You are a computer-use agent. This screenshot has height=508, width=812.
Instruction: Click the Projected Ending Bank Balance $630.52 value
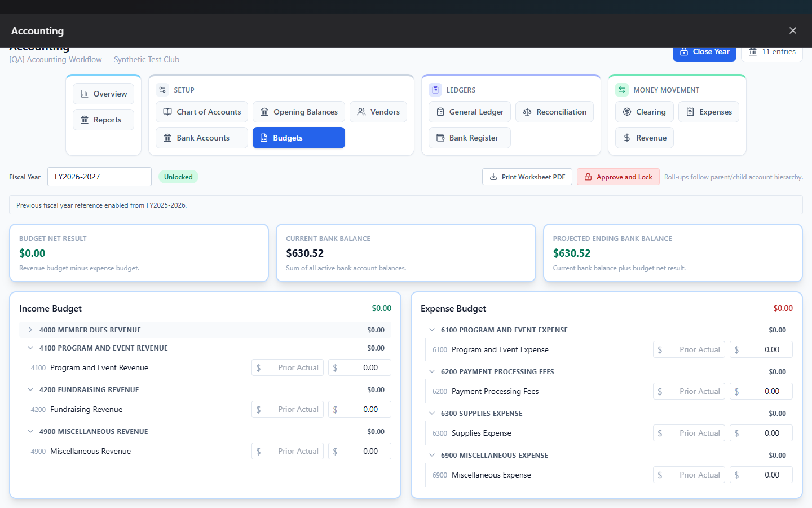pos(572,253)
